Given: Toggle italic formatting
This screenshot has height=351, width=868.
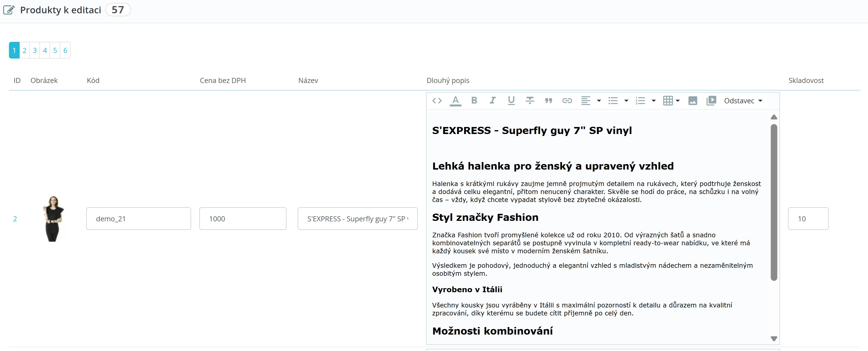Looking at the screenshot, I should [492, 100].
